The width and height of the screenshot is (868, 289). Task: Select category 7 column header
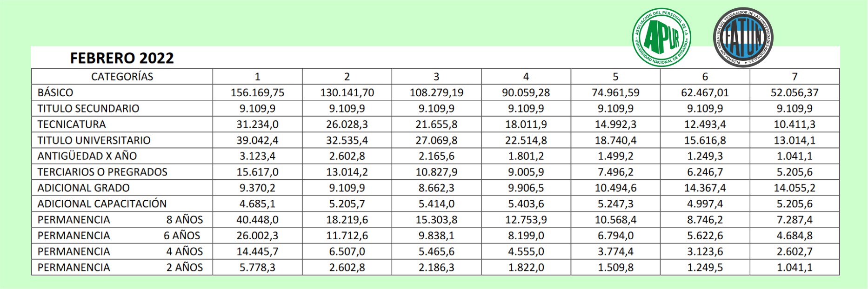[x=795, y=77]
